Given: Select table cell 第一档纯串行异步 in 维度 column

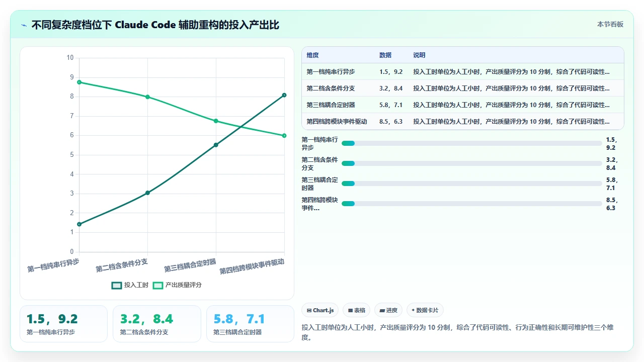Looking at the screenshot, I should [338, 72].
